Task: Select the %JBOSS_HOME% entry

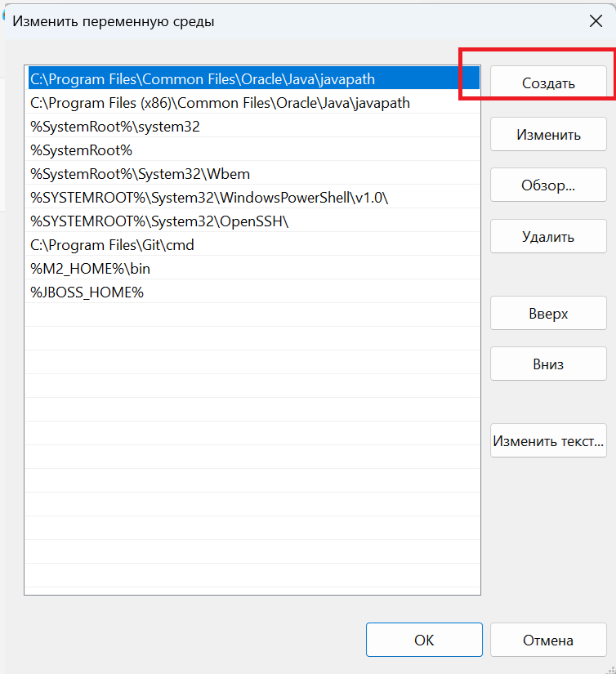Action: coord(87,292)
